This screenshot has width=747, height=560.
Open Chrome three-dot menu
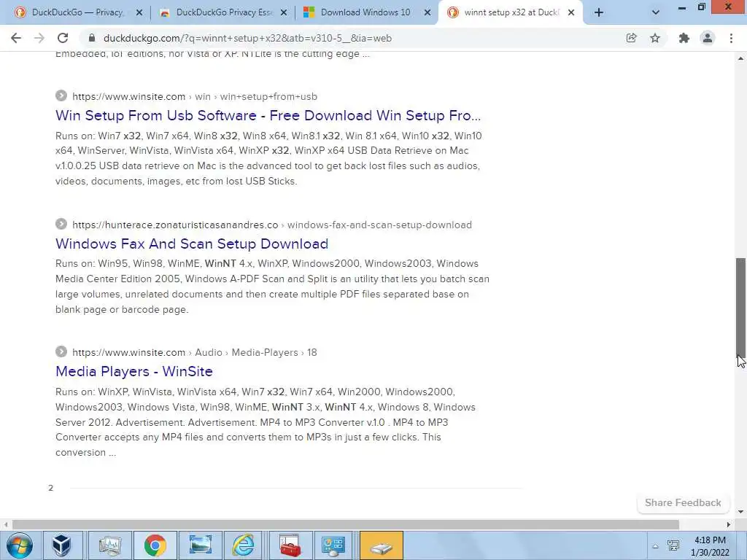(x=731, y=38)
